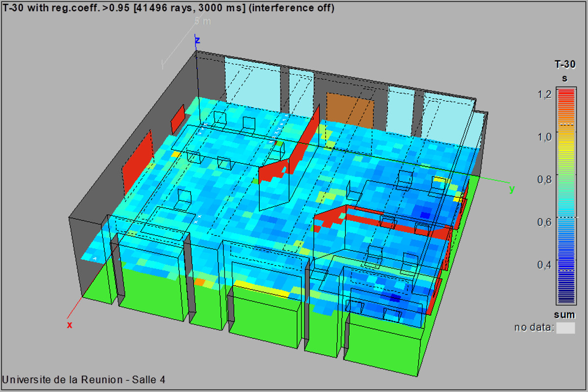Screen dimensions: 588x392
Task: Select the blue z axis label
Action: click(197, 41)
